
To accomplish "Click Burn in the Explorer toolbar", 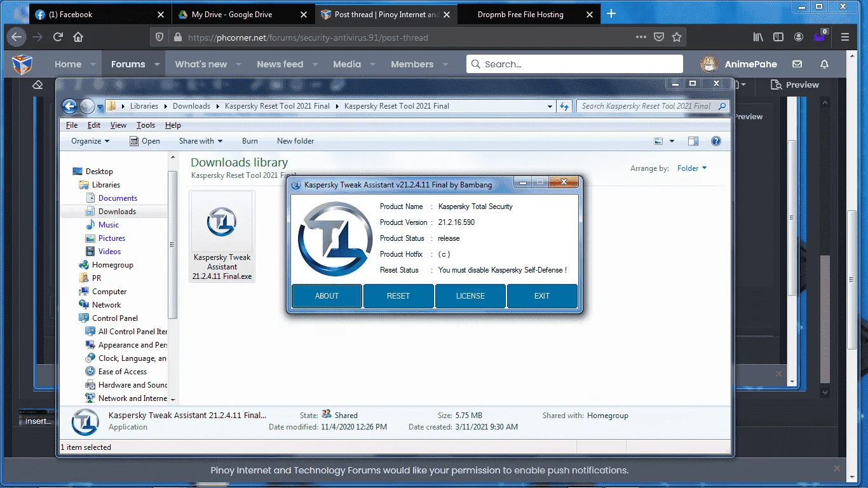I will click(250, 141).
